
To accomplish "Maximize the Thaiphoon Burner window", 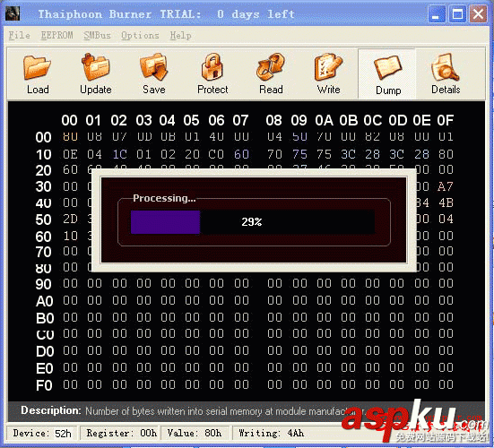I will click(x=457, y=14).
